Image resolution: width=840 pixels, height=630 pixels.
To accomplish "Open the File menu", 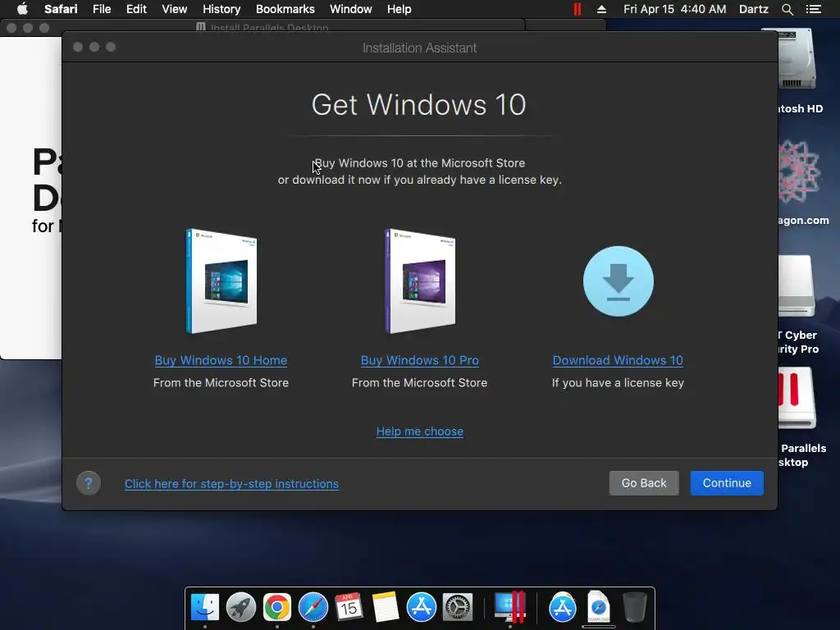I will [101, 9].
